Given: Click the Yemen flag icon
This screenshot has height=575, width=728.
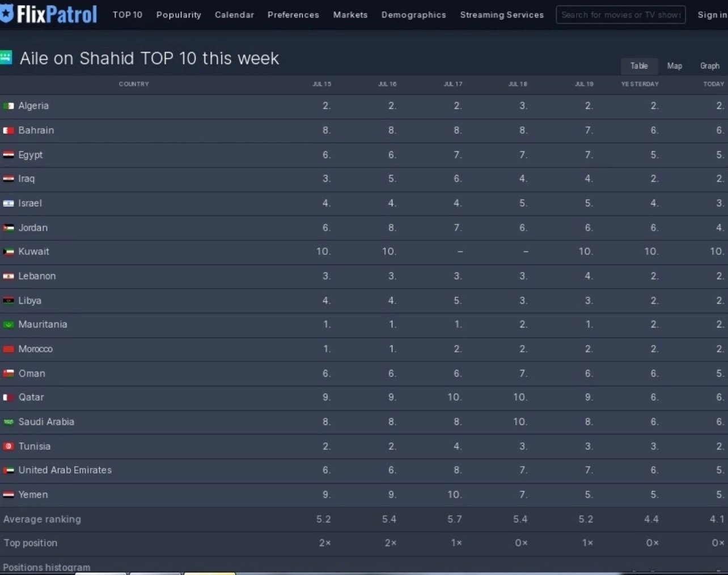Looking at the screenshot, I should [9, 495].
